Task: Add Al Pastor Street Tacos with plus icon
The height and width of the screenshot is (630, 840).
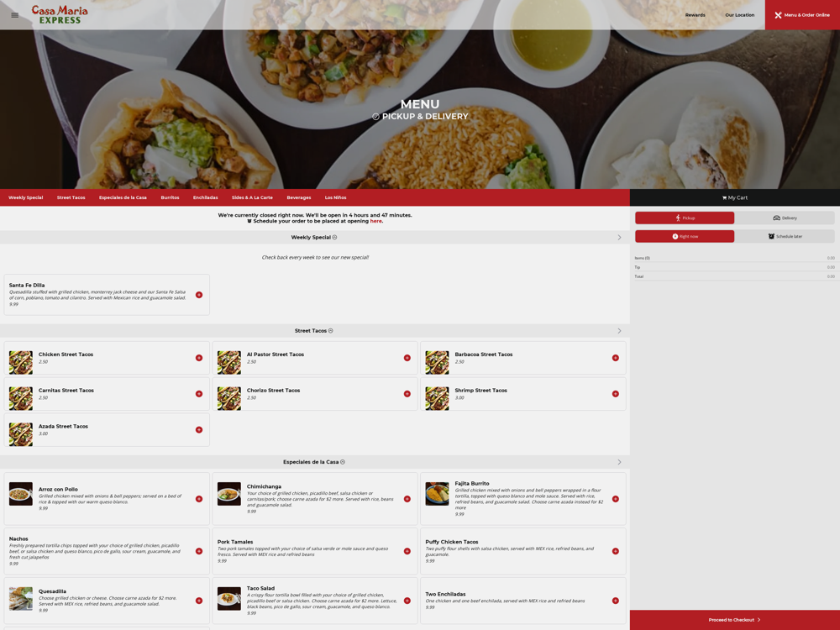Action: [x=407, y=358]
